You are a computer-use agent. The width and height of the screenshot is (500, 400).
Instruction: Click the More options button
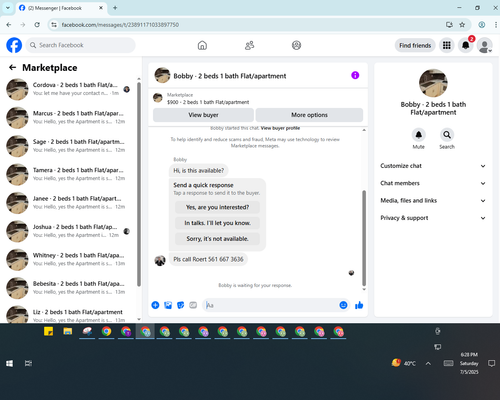pos(309,115)
